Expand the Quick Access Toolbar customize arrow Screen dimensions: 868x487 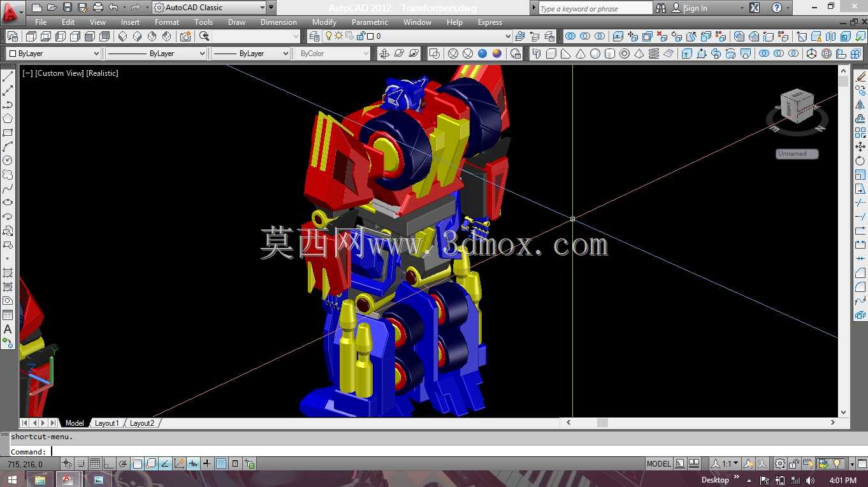click(271, 8)
